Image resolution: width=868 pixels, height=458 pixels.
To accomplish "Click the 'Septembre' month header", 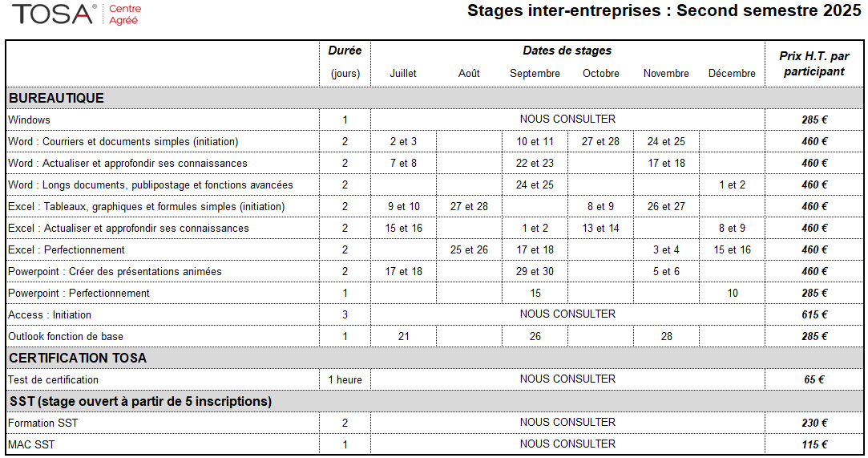I will (535, 73).
